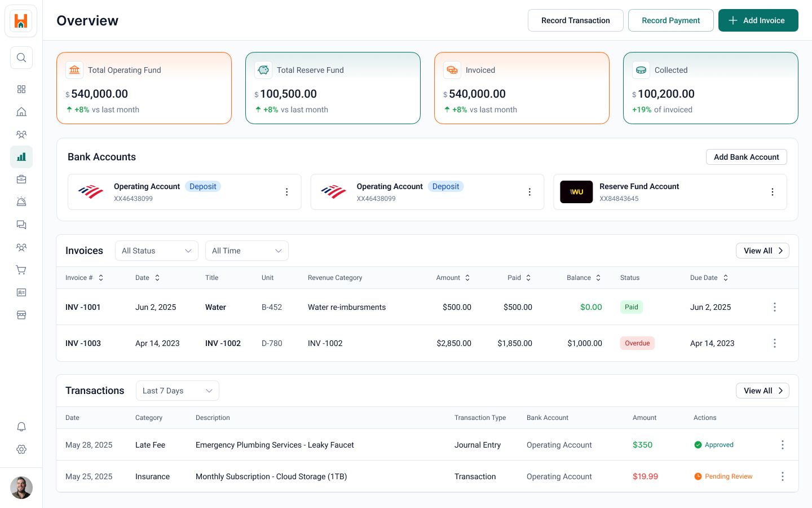This screenshot has width=812, height=508.
Task: Click the Add Invoice button
Action: (x=758, y=20)
